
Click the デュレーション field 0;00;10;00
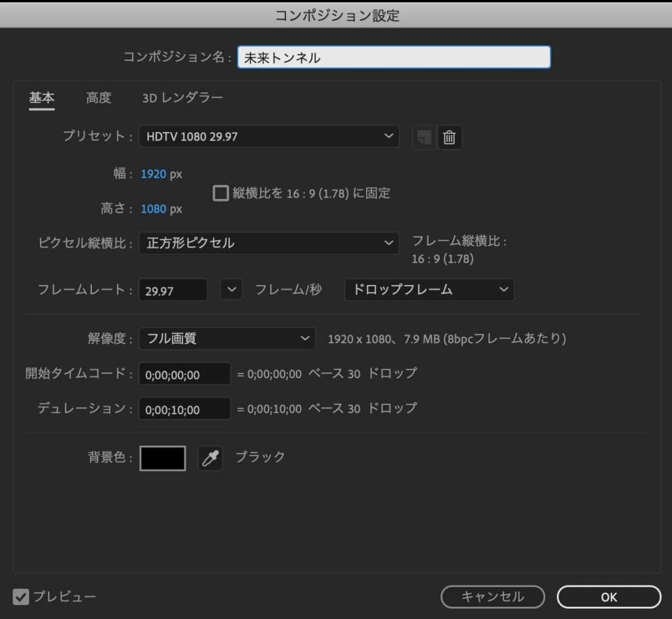[184, 409]
